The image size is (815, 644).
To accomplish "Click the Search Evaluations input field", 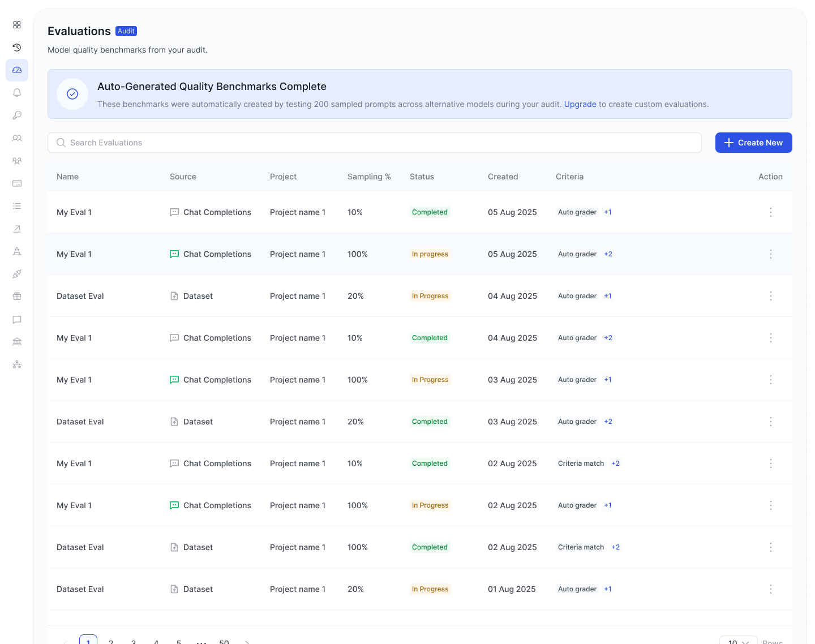I will pyautogui.click(x=375, y=143).
